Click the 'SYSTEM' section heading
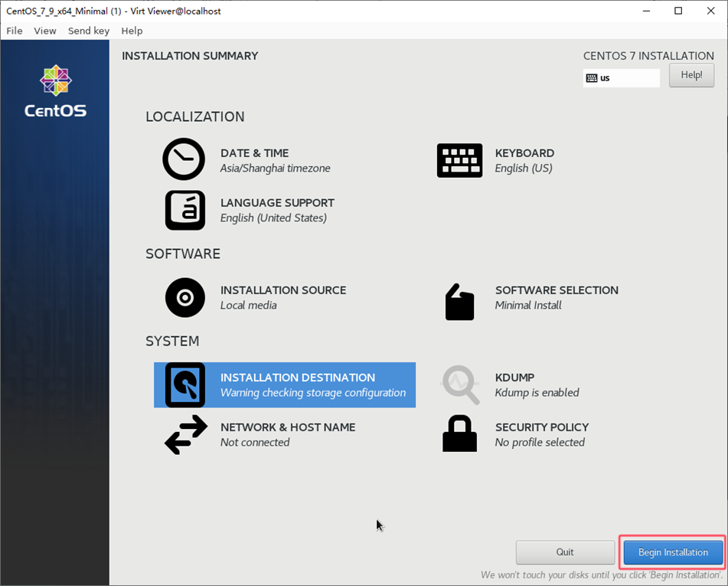Image resolution: width=728 pixels, height=586 pixels. click(172, 341)
